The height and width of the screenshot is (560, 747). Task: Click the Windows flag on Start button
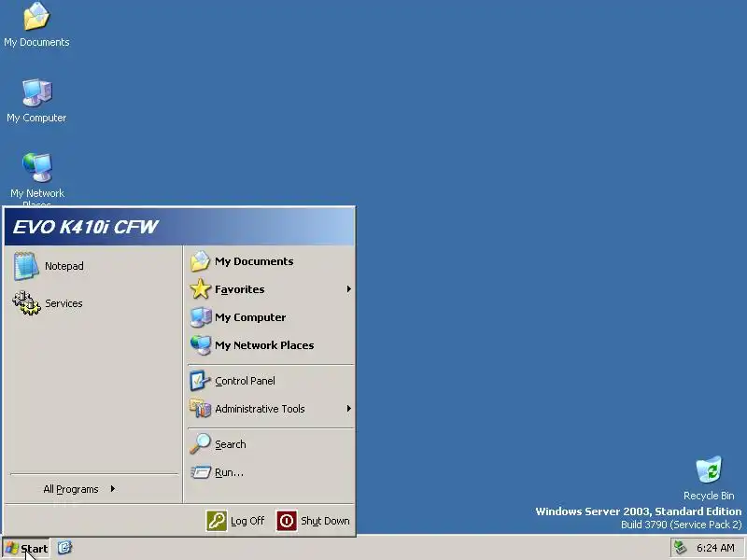pyautogui.click(x=12, y=548)
